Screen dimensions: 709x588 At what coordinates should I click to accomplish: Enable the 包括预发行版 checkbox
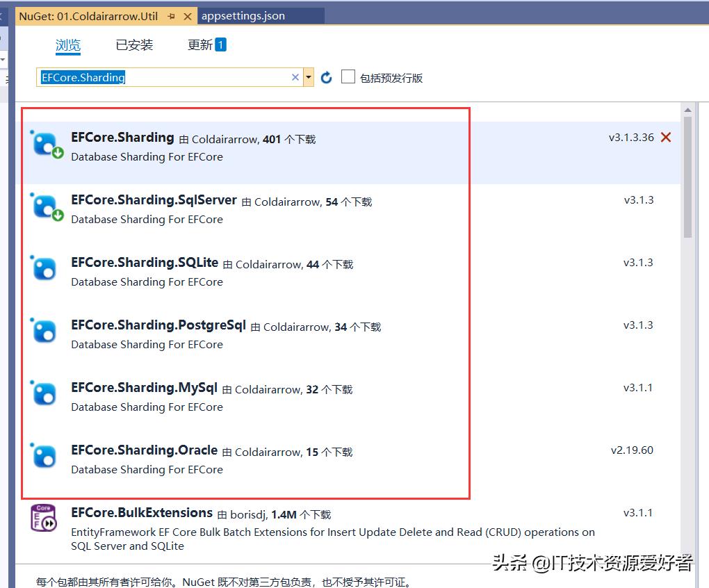pyautogui.click(x=348, y=77)
